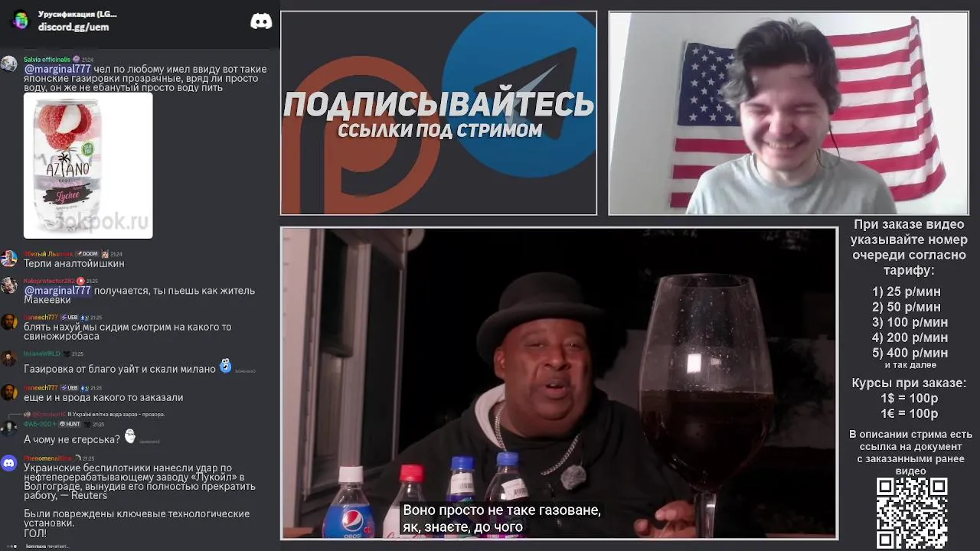Click the streamer webcam feed

tap(789, 113)
